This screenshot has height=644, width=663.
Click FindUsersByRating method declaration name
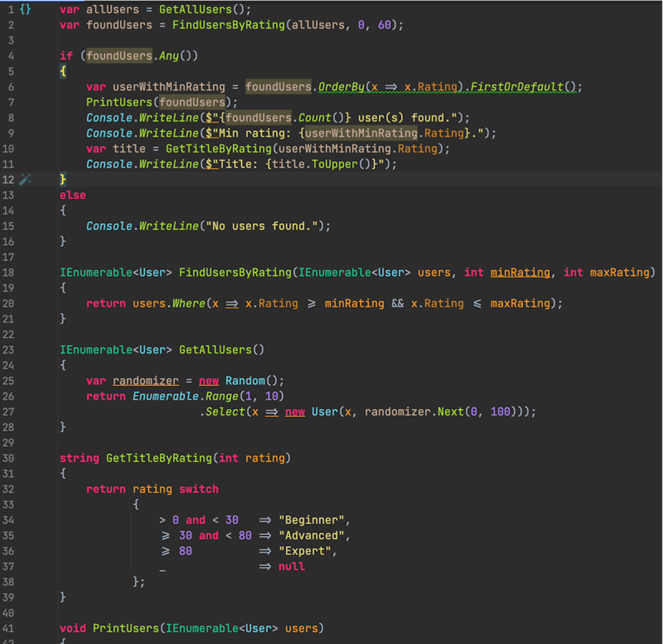pos(235,273)
